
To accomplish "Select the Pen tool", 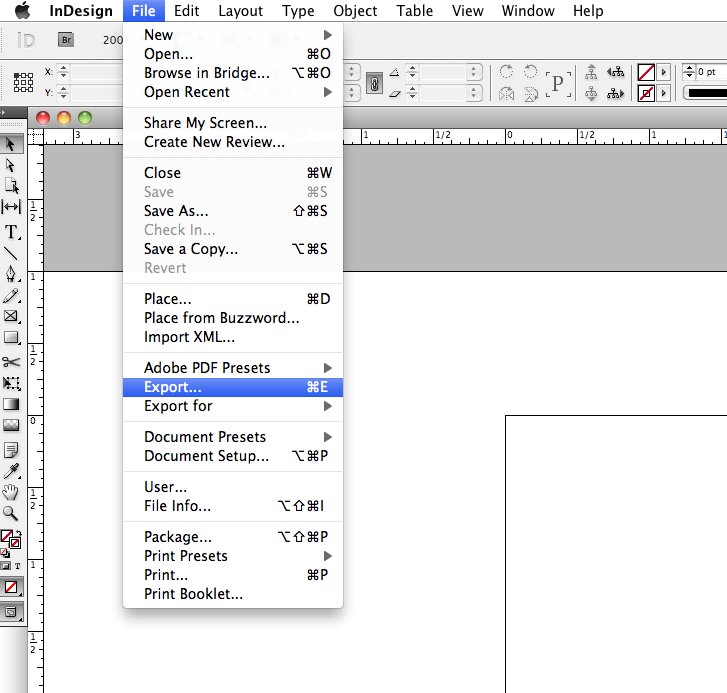I will tap(11, 273).
